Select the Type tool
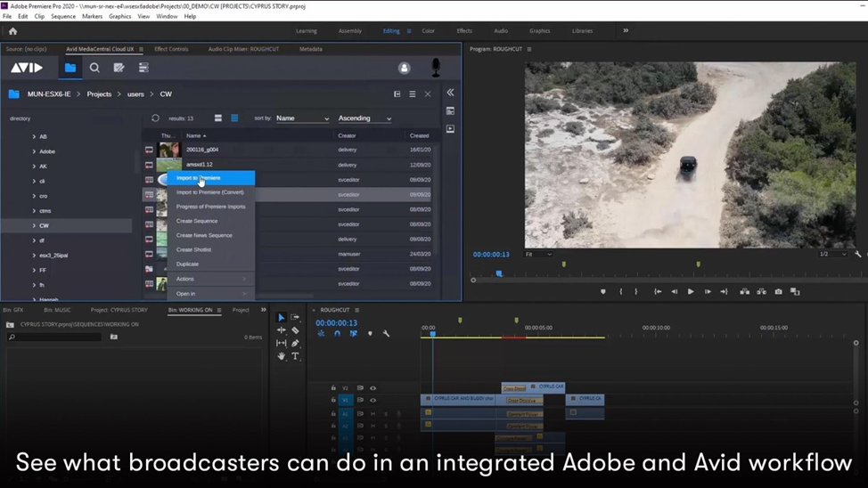868x488 pixels. tap(295, 356)
